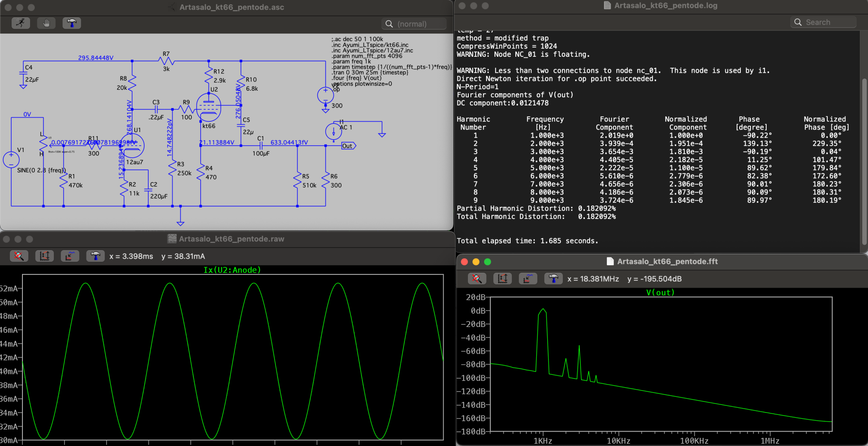Viewport: 868px width, 446px height.
Task: Click the document icon in .fft window title
Action: [x=610, y=261]
